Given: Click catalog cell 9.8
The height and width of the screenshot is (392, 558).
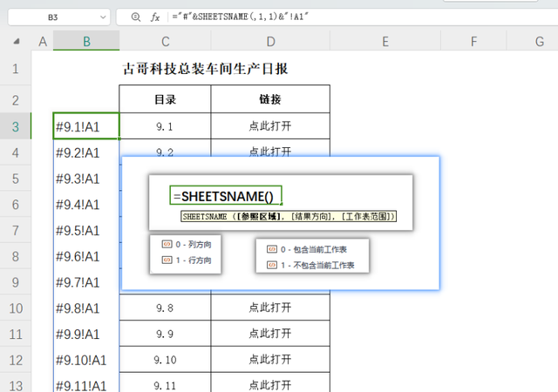Looking at the screenshot, I should 165,308.
